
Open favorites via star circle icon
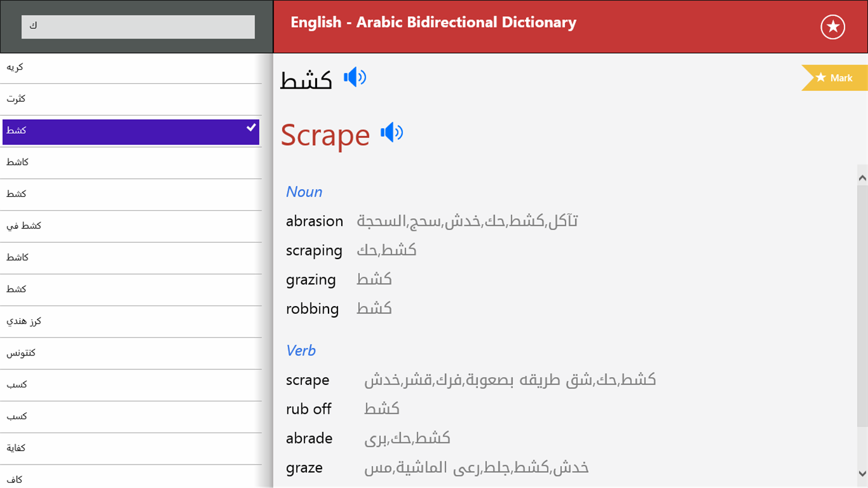coord(832,27)
